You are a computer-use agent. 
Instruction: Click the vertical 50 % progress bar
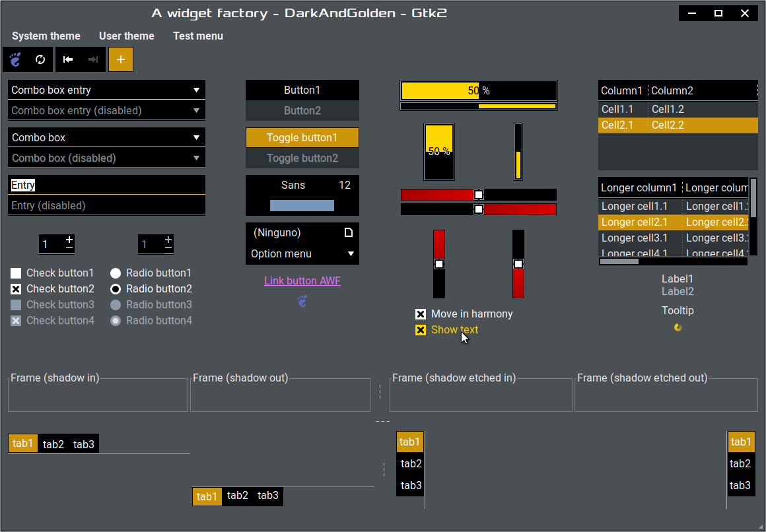[439, 151]
